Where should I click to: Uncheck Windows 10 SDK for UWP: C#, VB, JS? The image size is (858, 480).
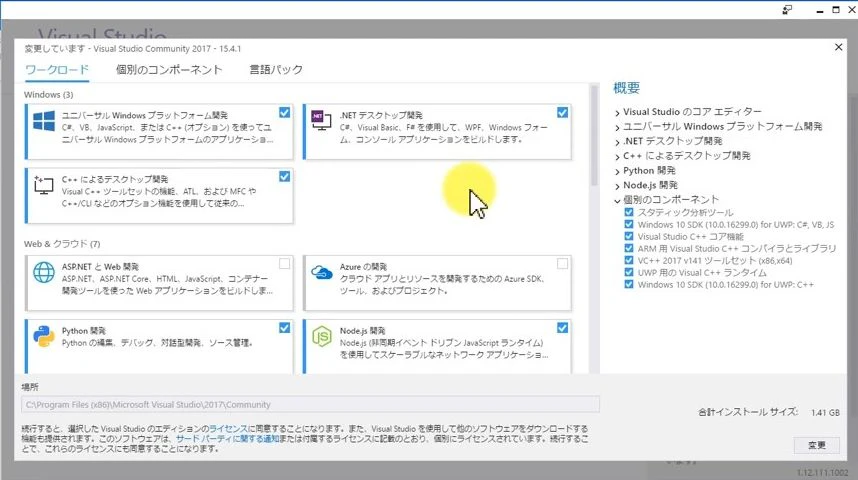coord(629,224)
